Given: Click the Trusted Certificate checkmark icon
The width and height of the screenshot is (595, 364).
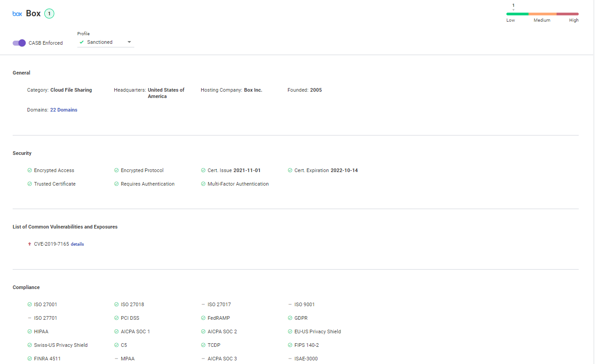Looking at the screenshot, I should tap(29, 184).
